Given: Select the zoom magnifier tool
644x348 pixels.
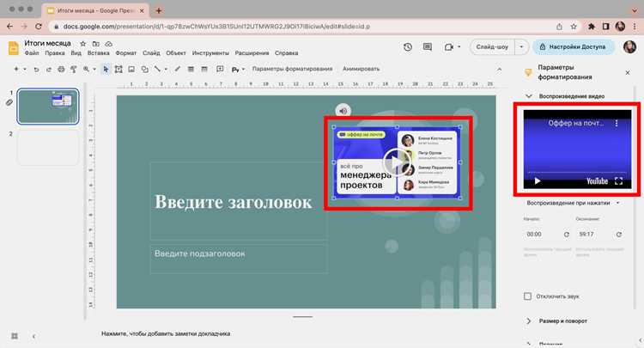Looking at the screenshot, I should [x=86, y=70].
